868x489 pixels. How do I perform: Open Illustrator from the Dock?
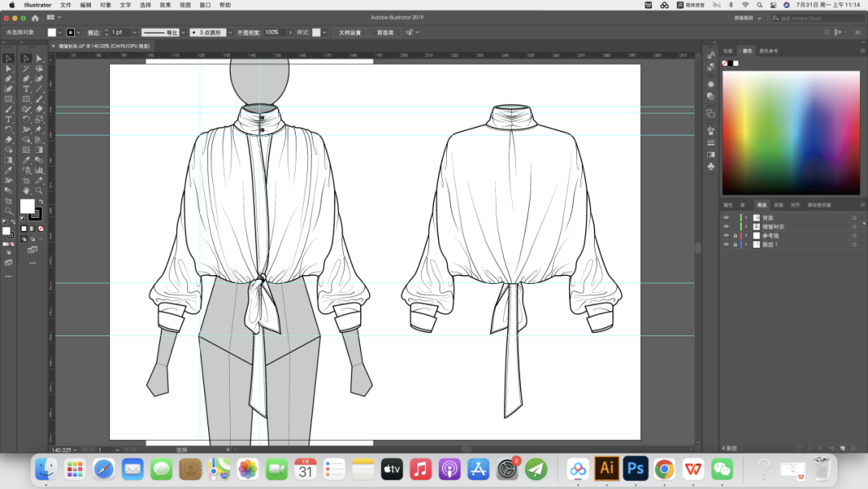coord(607,469)
